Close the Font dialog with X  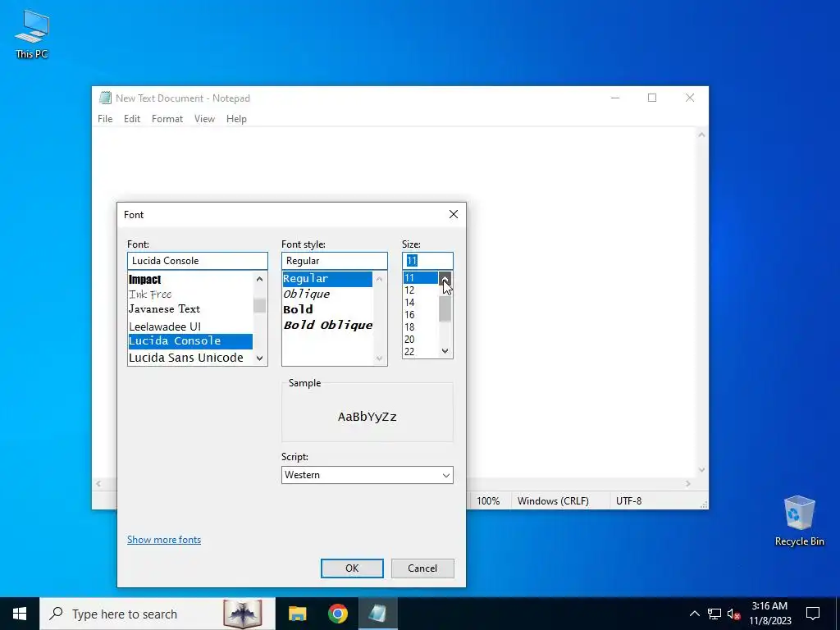pyautogui.click(x=453, y=214)
